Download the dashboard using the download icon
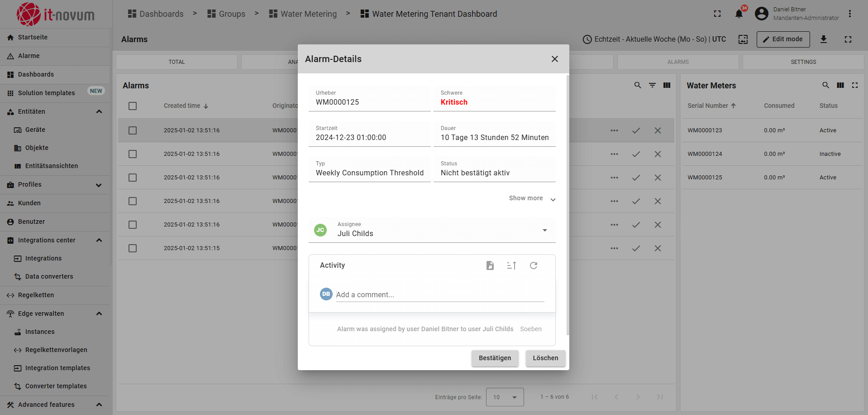The height and width of the screenshot is (415, 868). 824,39
